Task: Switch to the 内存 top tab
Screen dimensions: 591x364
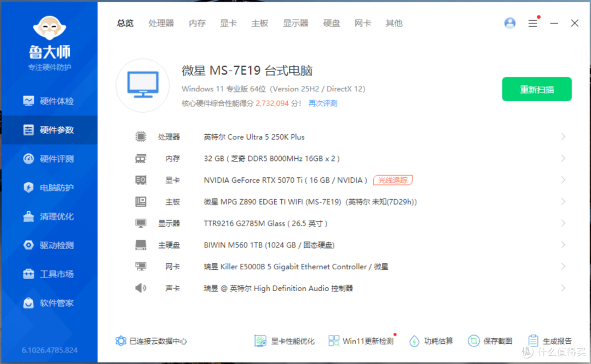Action: click(197, 24)
